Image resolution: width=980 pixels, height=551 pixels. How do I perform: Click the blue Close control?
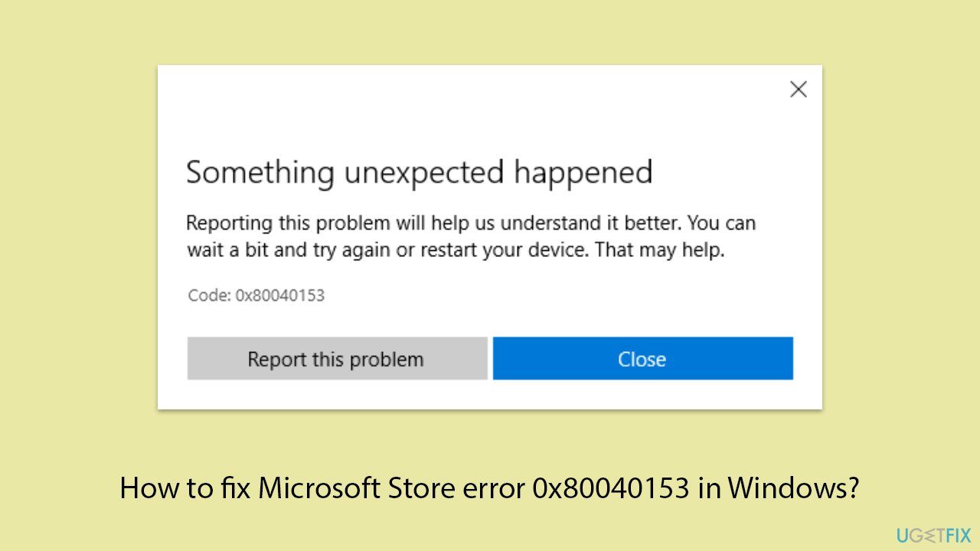pos(642,358)
